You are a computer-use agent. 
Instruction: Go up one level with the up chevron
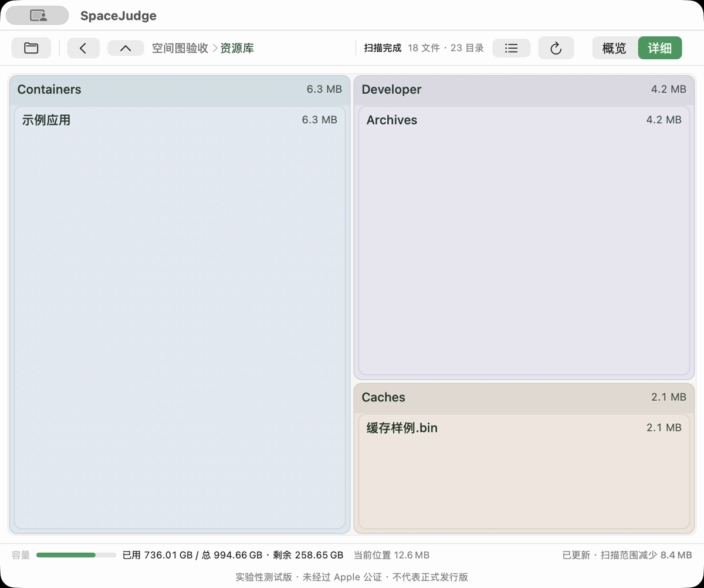pos(126,48)
